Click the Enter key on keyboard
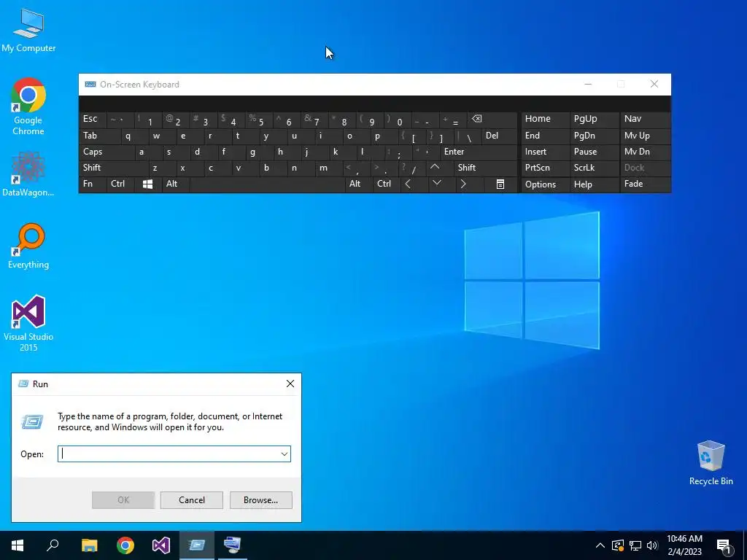The height and width of the screenshot is (560, 747). [479, 152]
